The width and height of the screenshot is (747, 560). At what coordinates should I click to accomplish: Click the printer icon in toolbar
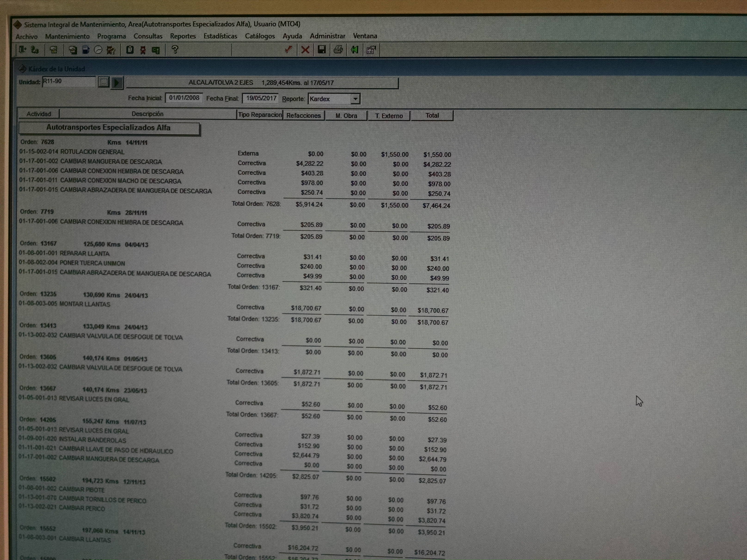[338, 50]
